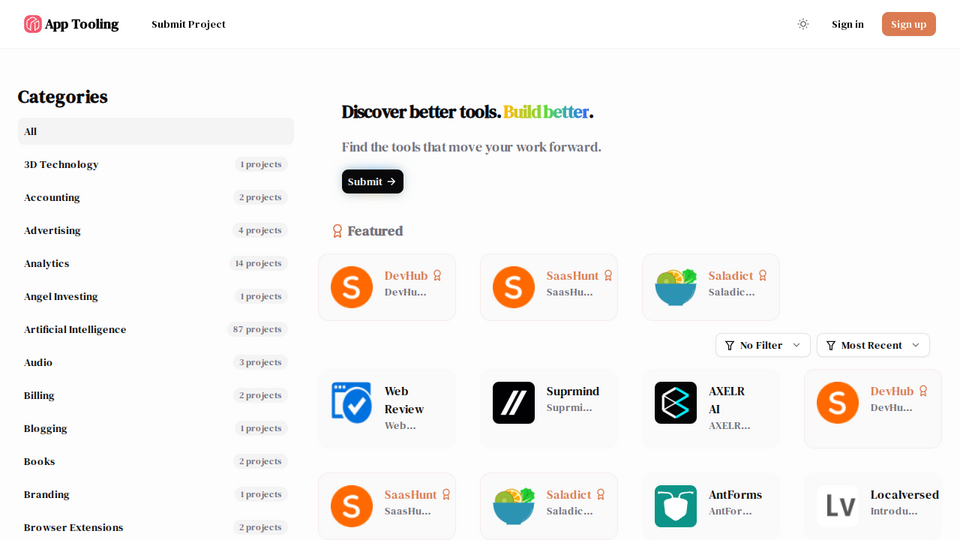The width and height of the screenshot is (960, 540).
Task: Click the Sign in link
Action: [847, 24]
